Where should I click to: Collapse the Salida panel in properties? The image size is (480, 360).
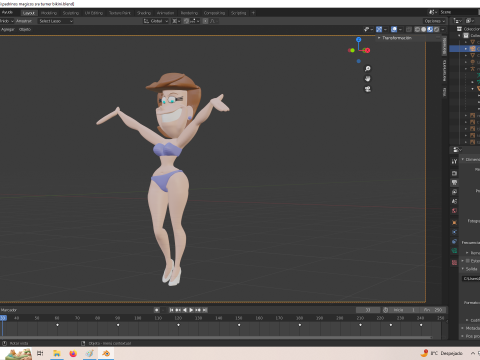coord(471,269)
